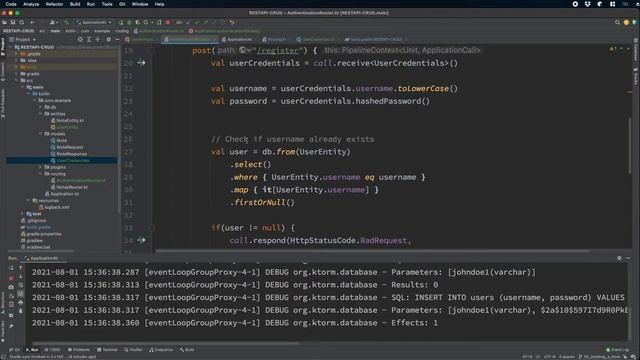Click Collapse All icon in Project panel
This screenshot has width=640, height=360.
pyautogui.click(x=98, y=40)
